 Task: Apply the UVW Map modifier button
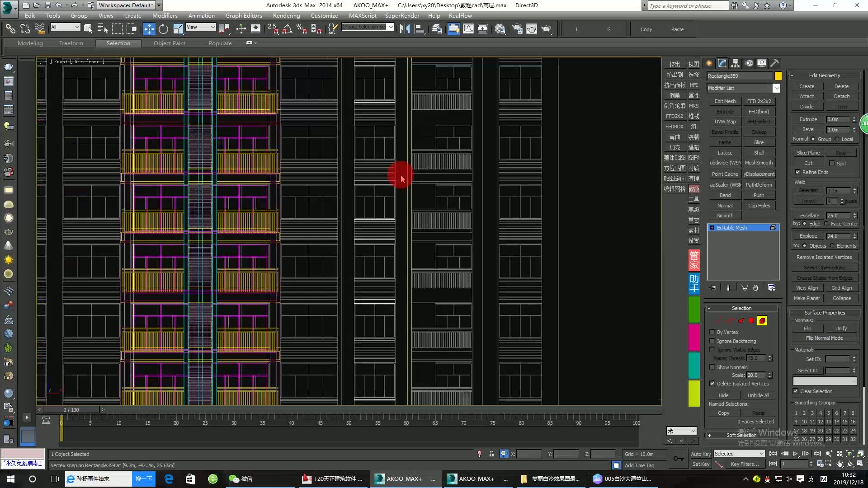pos(725,122)
